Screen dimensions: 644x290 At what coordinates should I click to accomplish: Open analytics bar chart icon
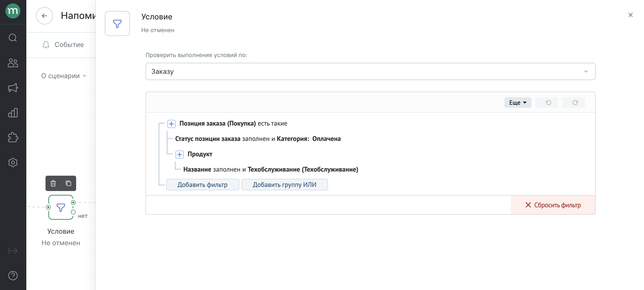coord(13,113)
